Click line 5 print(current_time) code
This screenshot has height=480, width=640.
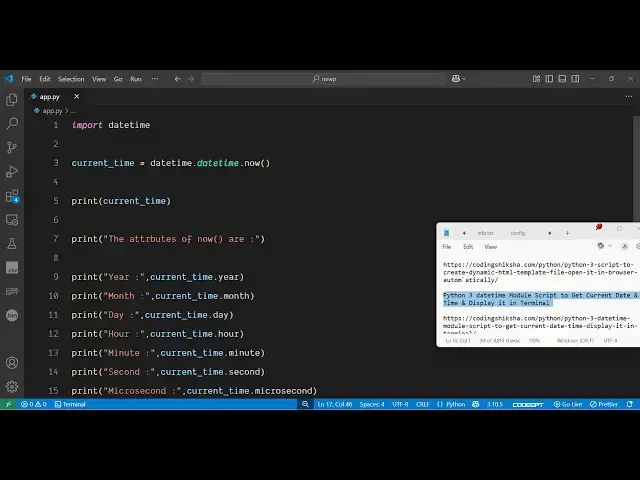click(x=121, y=201)
